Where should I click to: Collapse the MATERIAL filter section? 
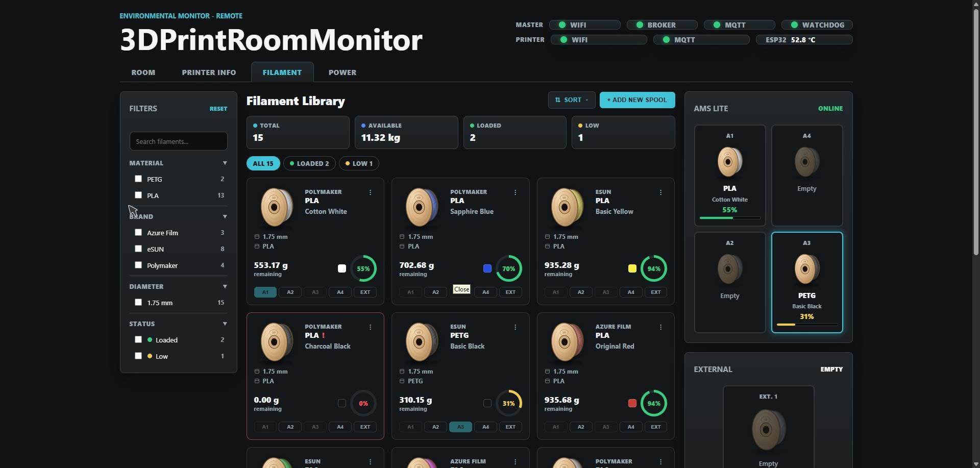225,163
